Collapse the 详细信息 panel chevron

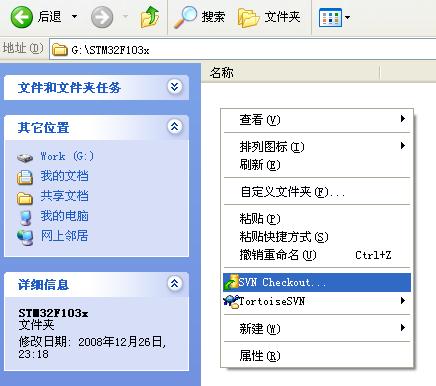pos(175,284)
